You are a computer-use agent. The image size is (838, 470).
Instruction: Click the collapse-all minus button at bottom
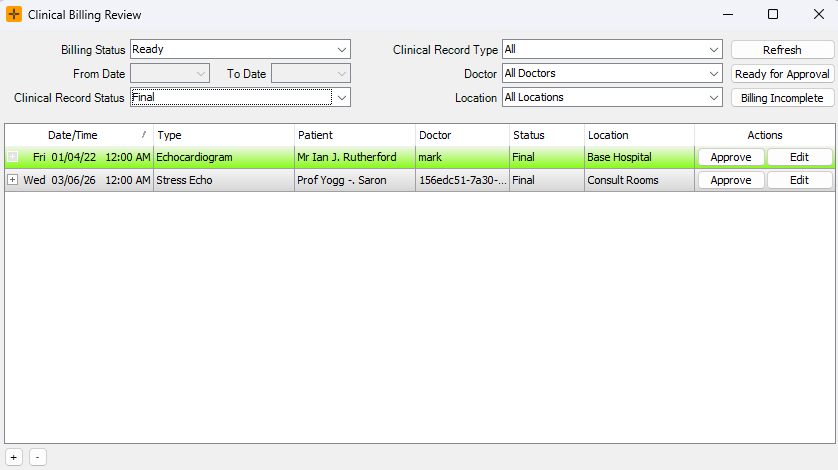37,457
